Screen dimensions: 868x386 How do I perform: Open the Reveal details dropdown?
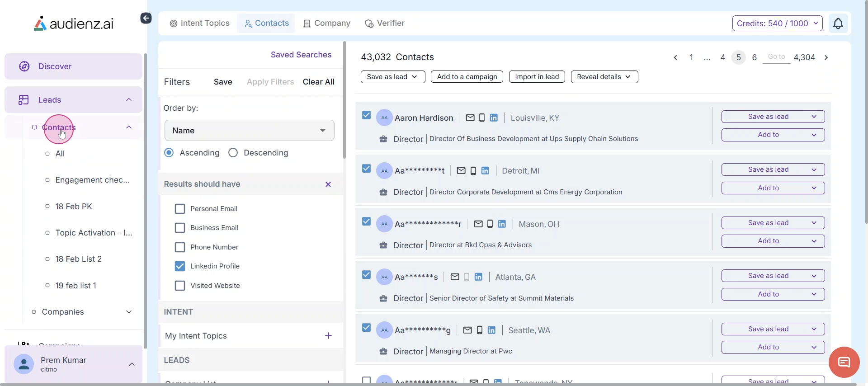pyautogui.click(x=604, y=77)
